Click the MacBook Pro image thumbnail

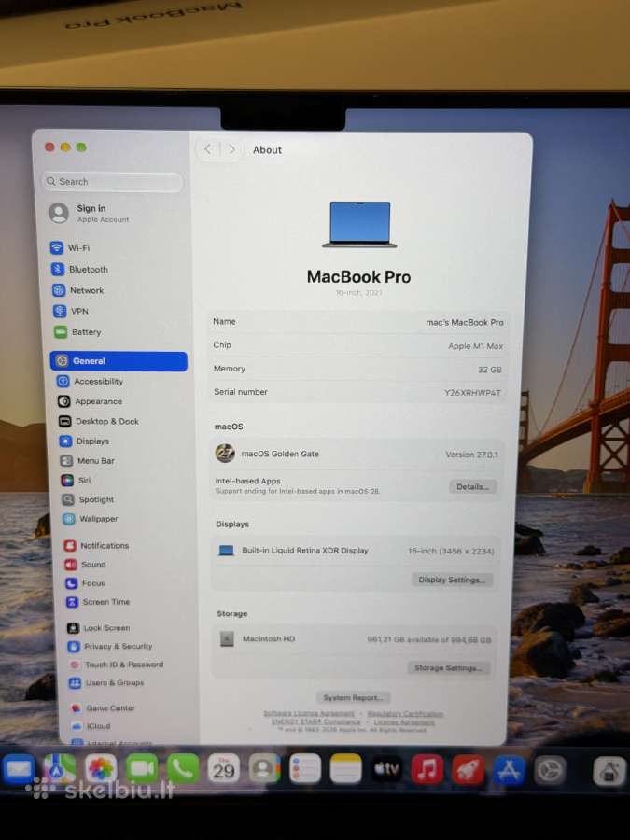[x=359, y=224]
